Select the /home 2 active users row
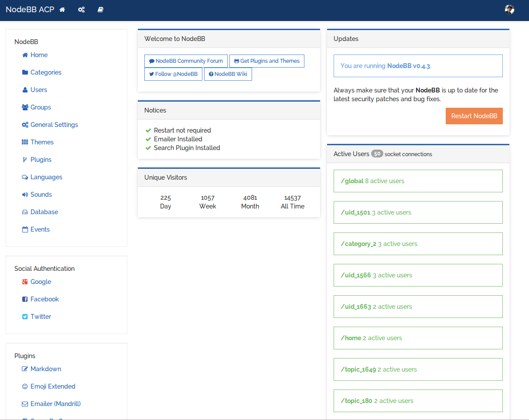Screen dimensions: 529x420 (x=418, y=338)
